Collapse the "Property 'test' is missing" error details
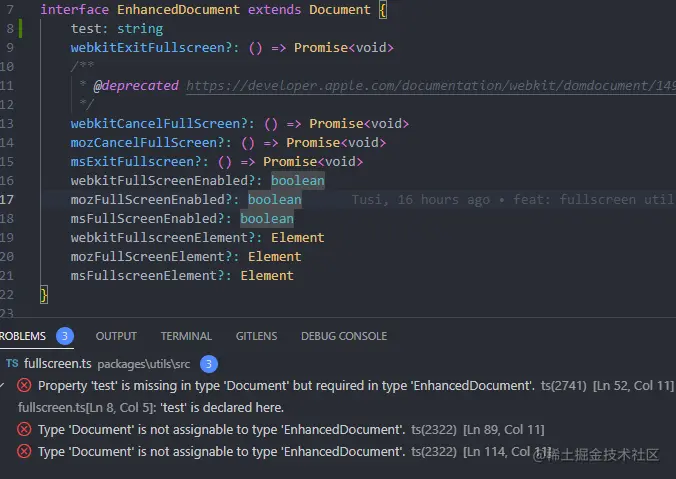Image resolution: width=676 pixels, height=479 pixels. coord(2,385)
